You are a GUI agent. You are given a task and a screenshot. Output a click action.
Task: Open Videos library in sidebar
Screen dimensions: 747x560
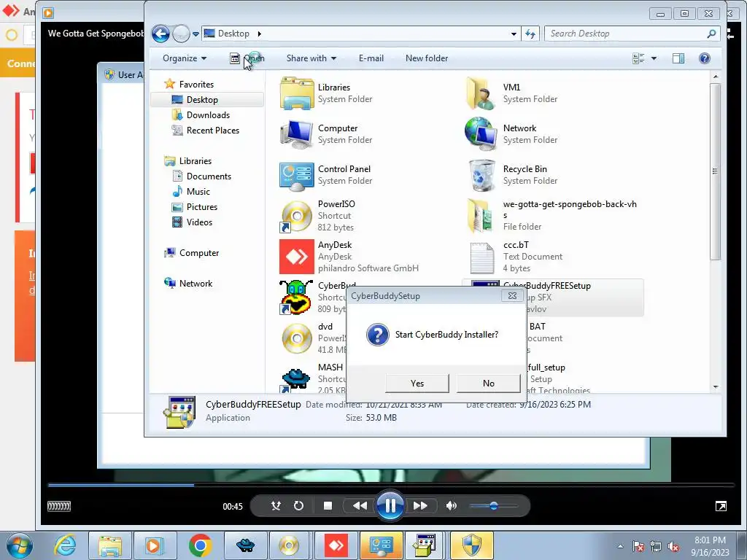[x=199, y=222]
